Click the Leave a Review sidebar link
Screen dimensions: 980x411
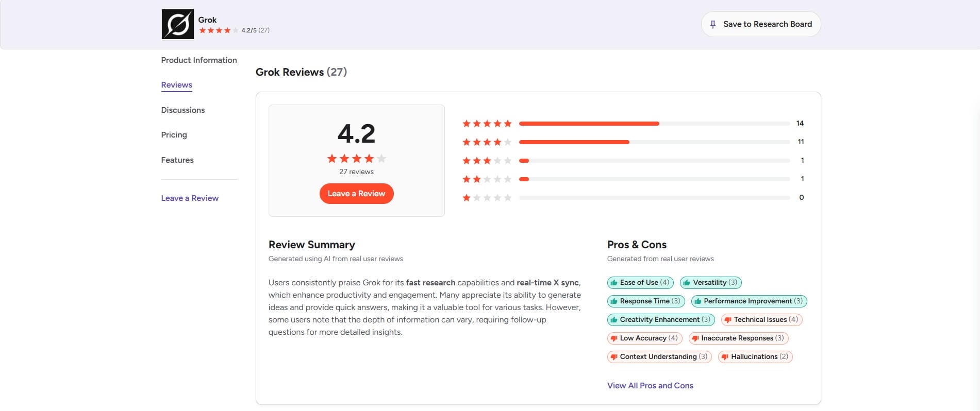190,198
